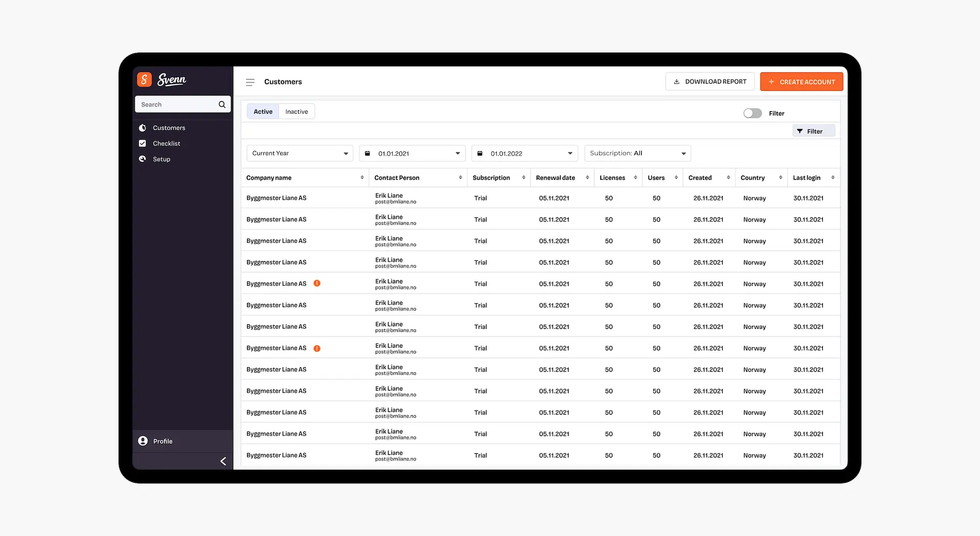Screen dimensions: 980x536
Task: Open the Current Year dropdown
Action: 300,154
